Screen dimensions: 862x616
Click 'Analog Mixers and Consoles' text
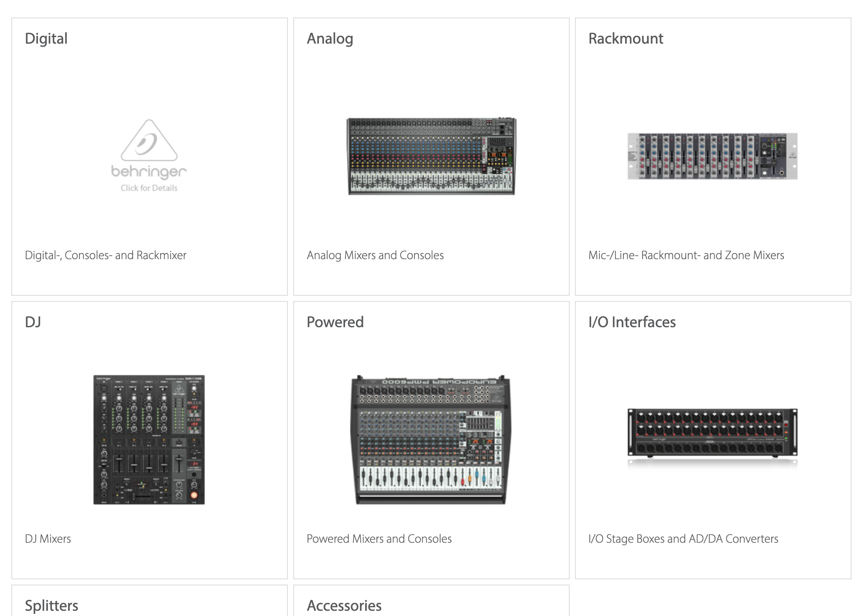tap(375, 255)
